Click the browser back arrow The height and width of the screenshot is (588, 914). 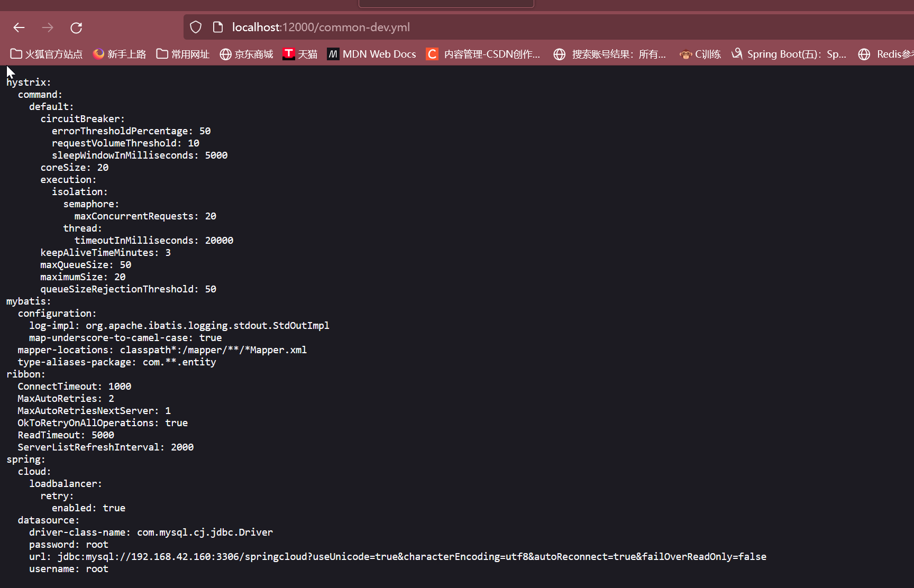pos(19,27)
